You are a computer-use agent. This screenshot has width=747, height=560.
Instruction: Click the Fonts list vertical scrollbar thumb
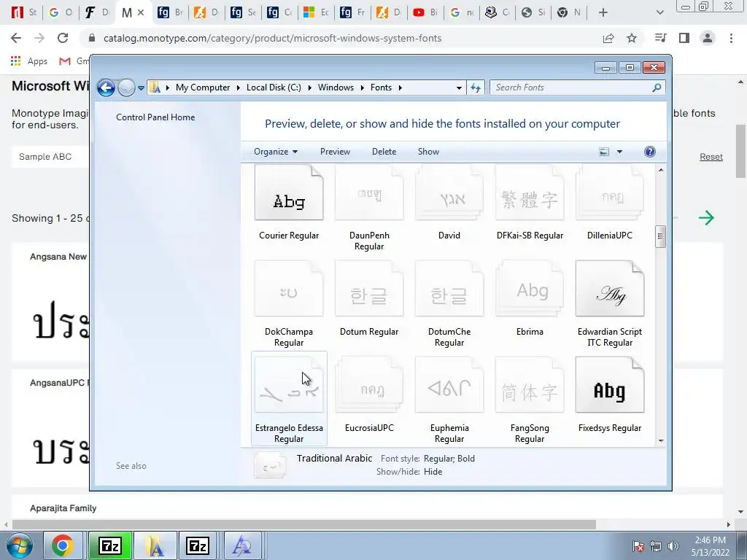660,236
